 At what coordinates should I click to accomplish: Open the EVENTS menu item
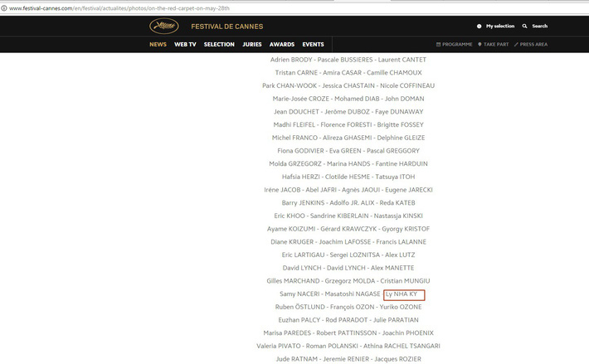click(313, 44)
